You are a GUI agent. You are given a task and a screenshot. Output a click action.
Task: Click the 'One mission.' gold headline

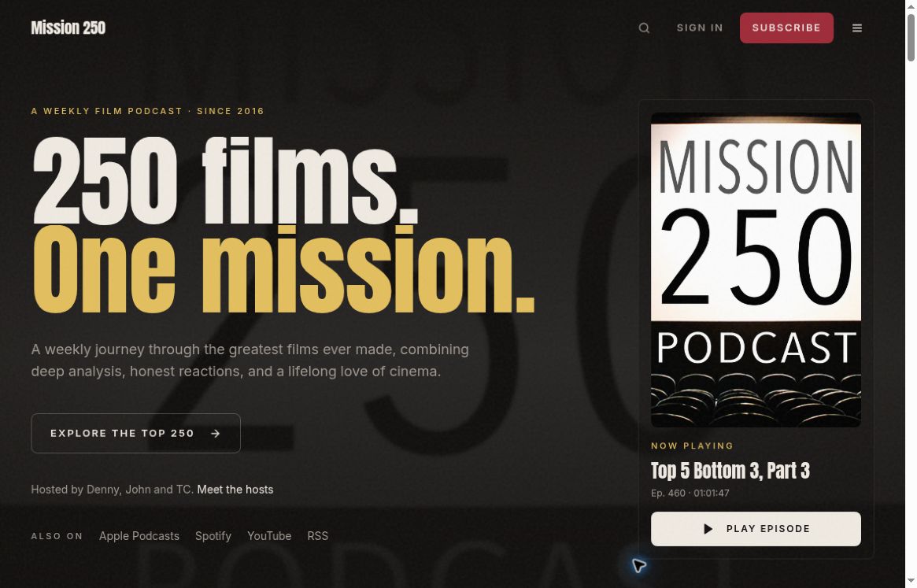pos(283,270)
